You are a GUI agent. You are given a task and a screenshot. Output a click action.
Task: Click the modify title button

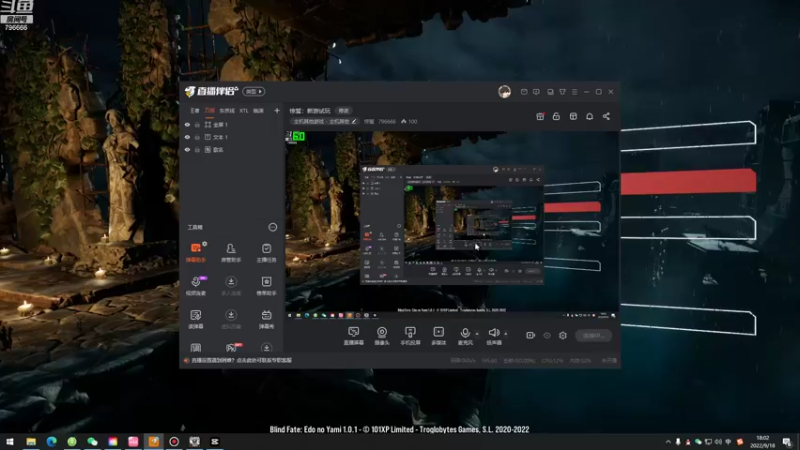[x=344, y=111]
